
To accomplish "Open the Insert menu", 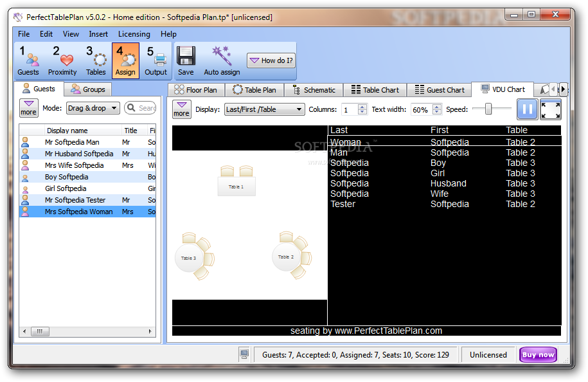I will tap(98, 34).
